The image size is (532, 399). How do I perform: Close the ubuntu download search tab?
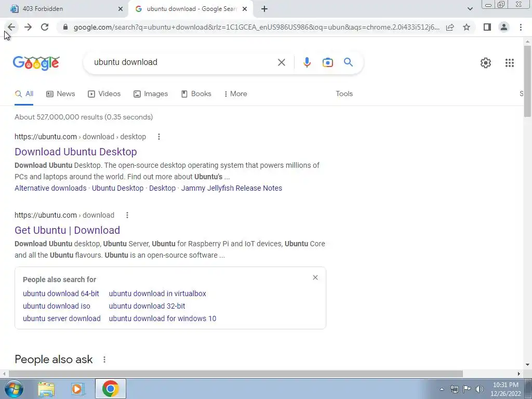[245, 9]
